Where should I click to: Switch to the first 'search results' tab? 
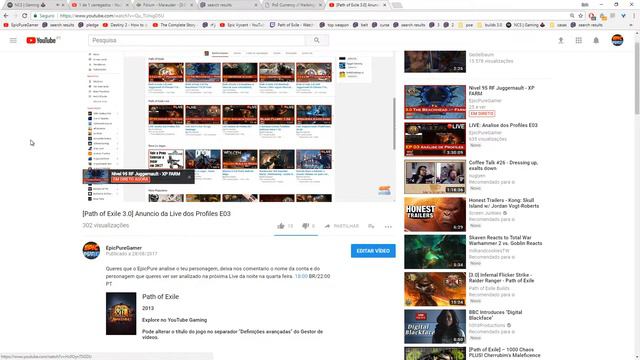(229, 5)
